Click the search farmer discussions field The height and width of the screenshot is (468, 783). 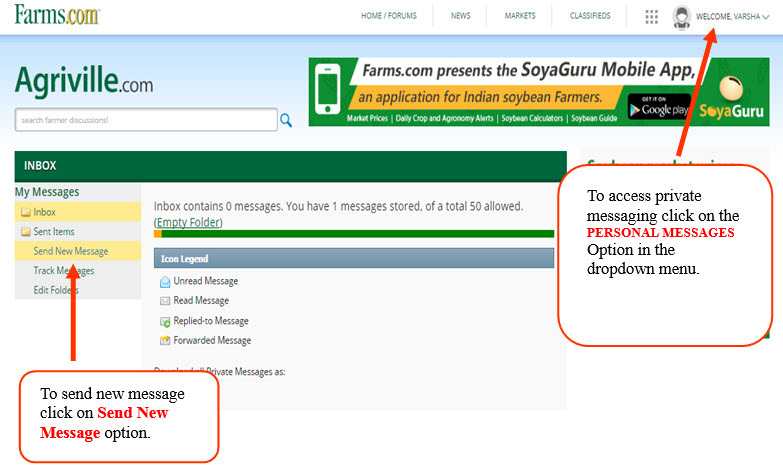[145, 120]
